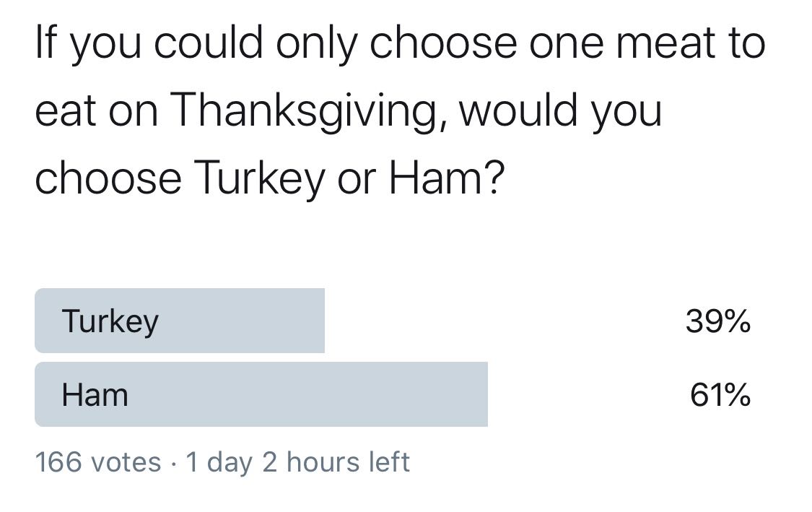812x512 pixels.
Task: Click 'Ham?' at the question's end
Action: tap(446, 177)
